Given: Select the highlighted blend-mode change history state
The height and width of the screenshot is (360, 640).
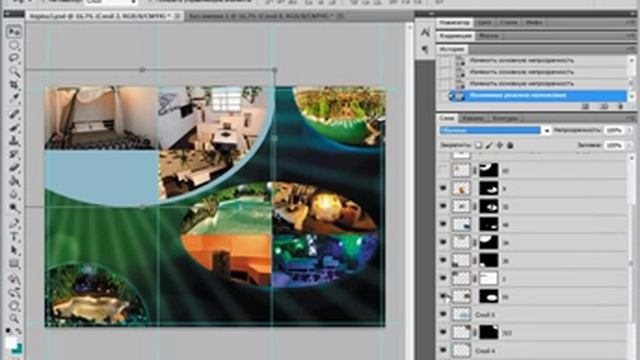Looking at the screenshot, I should click(538, 96).
